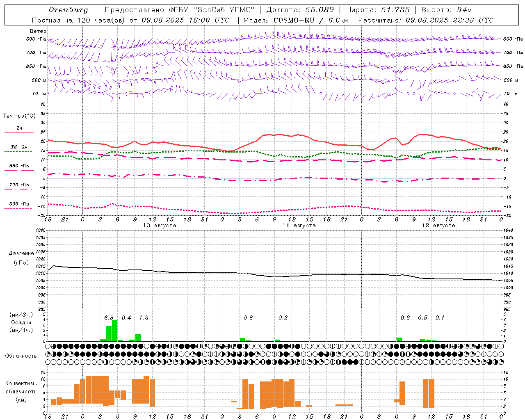Select the (мм/3ч.) units label
Screen dimensions: 525x420
point(21,315)
